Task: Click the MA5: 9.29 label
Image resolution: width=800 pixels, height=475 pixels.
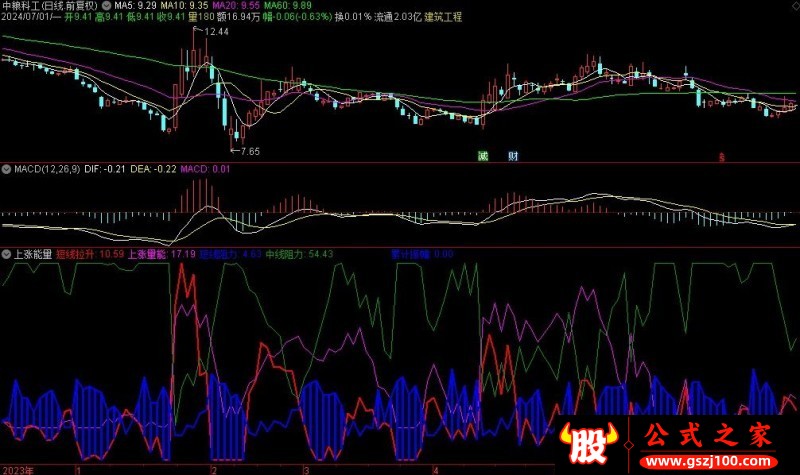Action: tap(135, 6)
